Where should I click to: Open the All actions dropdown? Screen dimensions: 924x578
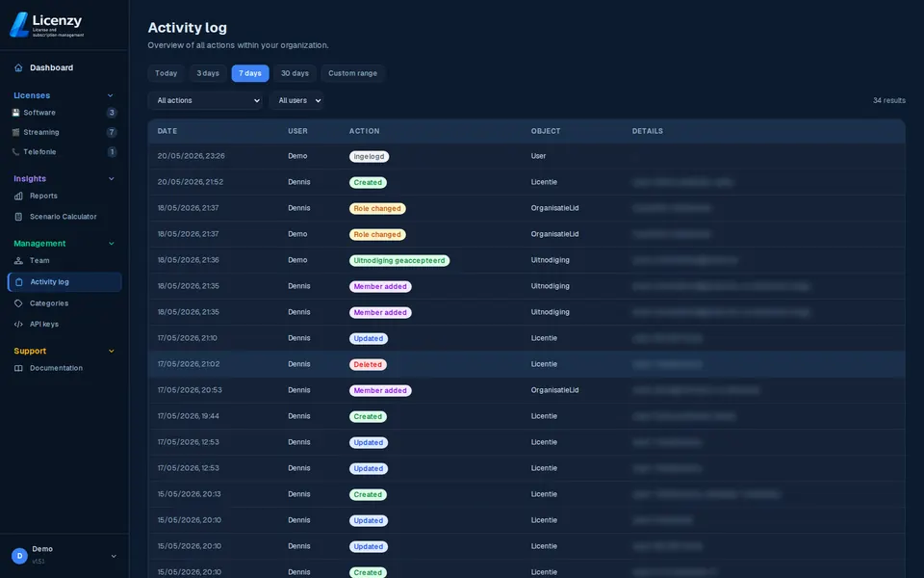[205, 100]
